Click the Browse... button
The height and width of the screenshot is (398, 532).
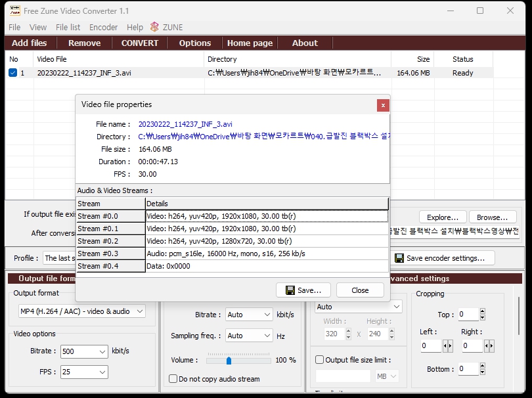(493, 217)
